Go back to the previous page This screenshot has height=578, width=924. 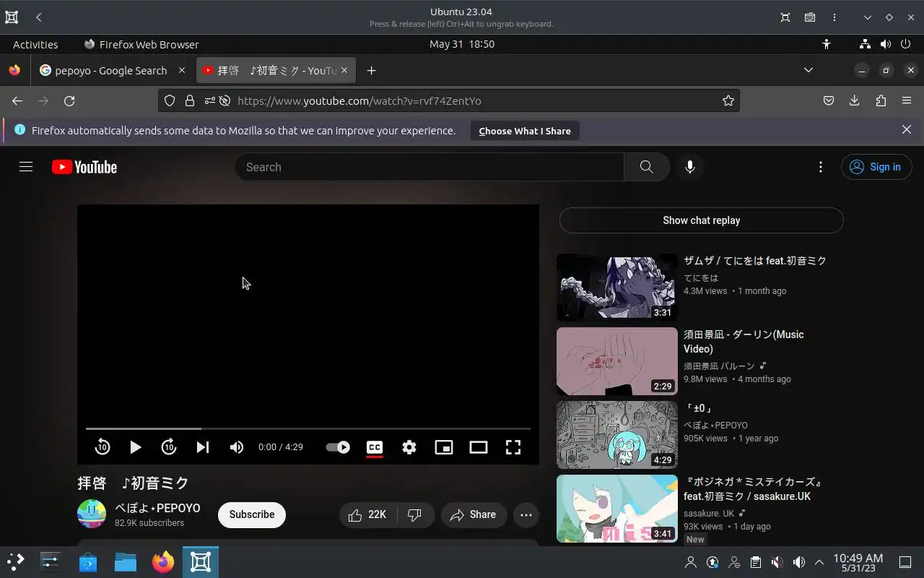tap(17, 101)
